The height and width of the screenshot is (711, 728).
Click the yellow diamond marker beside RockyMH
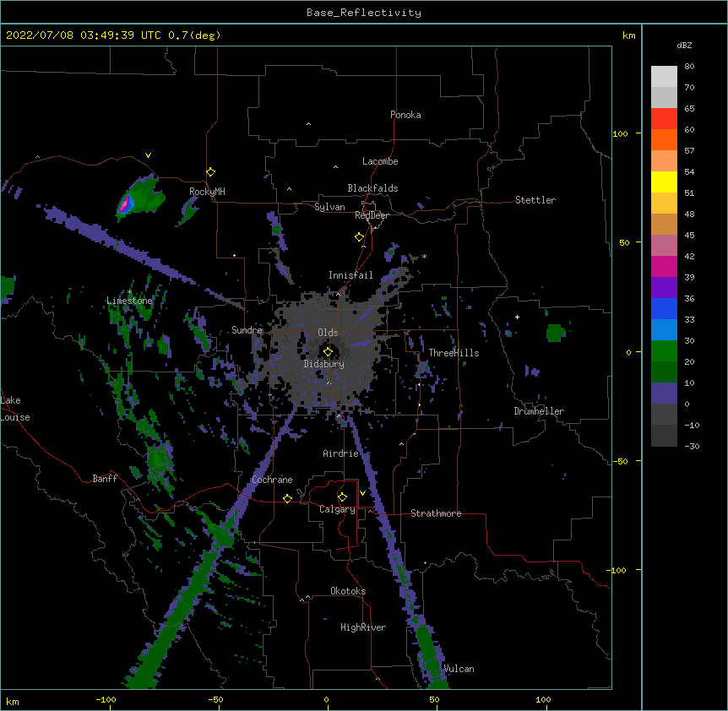210,172
